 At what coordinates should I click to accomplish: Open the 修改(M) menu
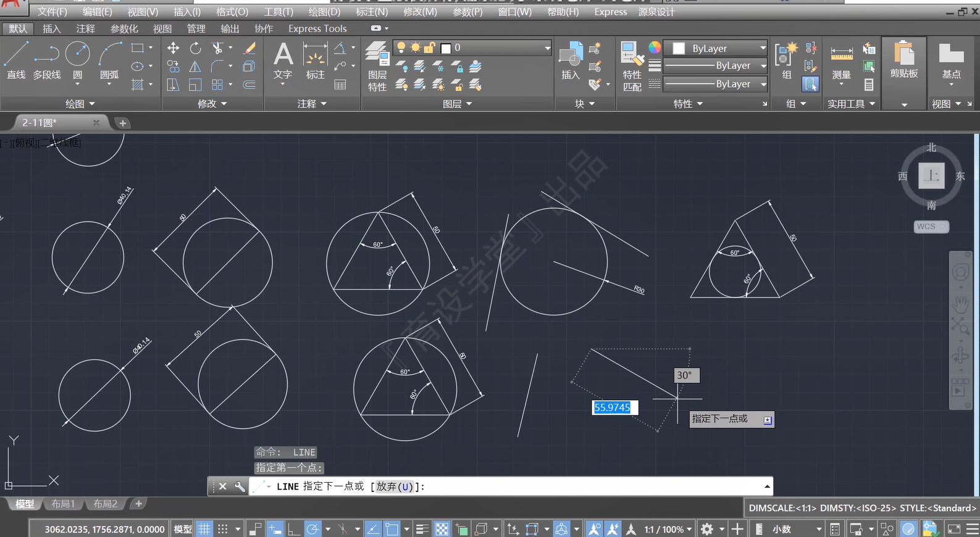[420, 12]
